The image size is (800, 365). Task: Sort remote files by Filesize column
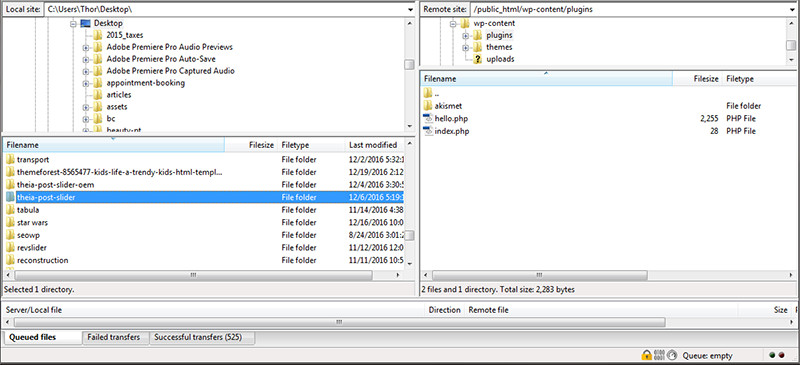click(x=697, y=79)
